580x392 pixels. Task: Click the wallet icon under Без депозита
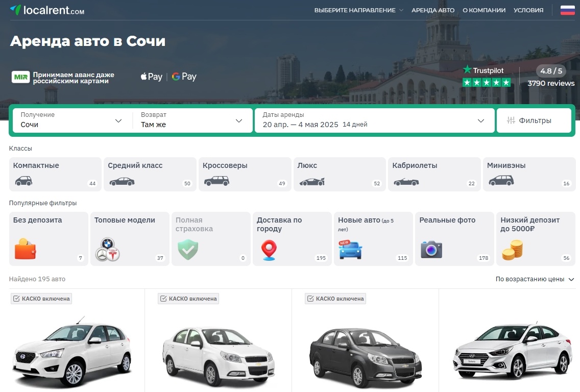25,250
